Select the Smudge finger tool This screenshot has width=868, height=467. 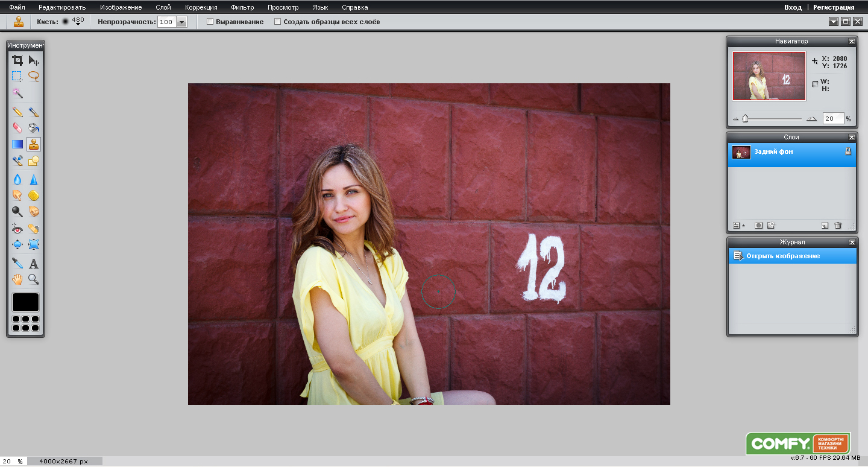click(17, 195)
